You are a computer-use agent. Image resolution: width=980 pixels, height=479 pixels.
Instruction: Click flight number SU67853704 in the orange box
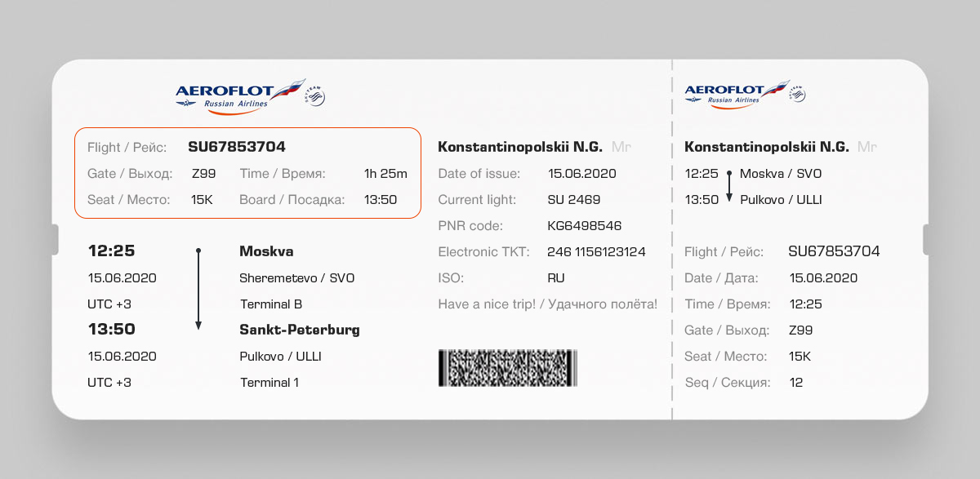point(237,147)
